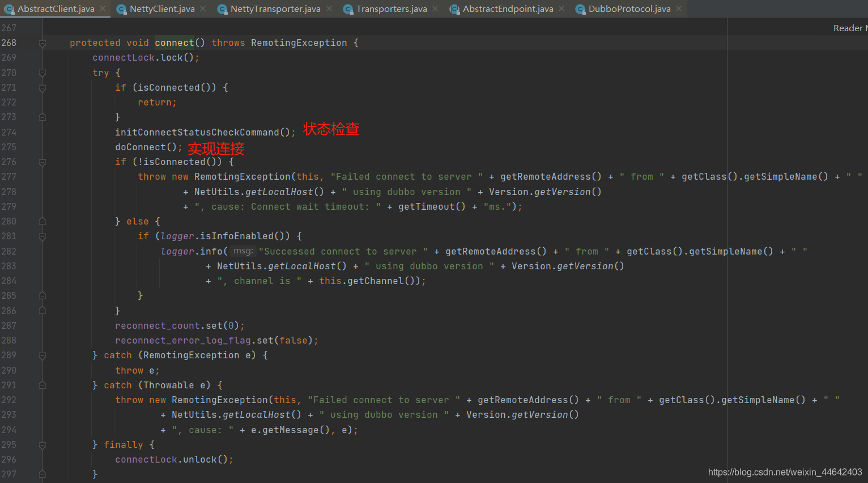Click connectLock.unlock() on line 296

(174, 460)
